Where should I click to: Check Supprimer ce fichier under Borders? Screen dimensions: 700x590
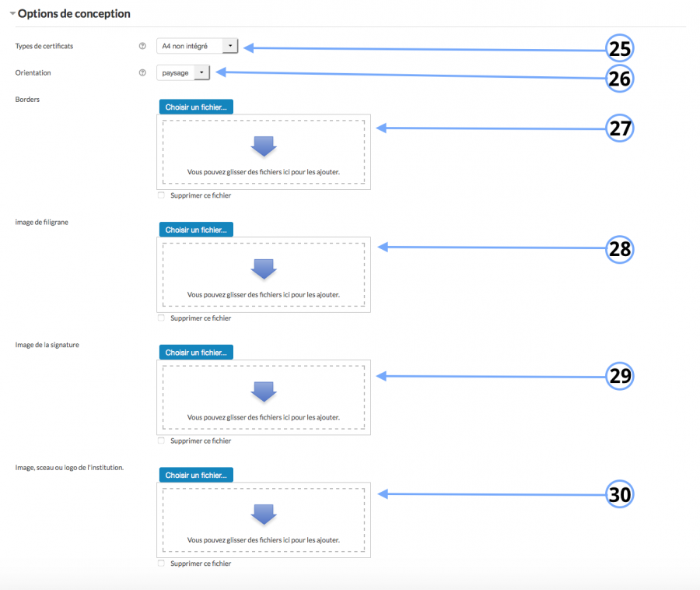160,195
